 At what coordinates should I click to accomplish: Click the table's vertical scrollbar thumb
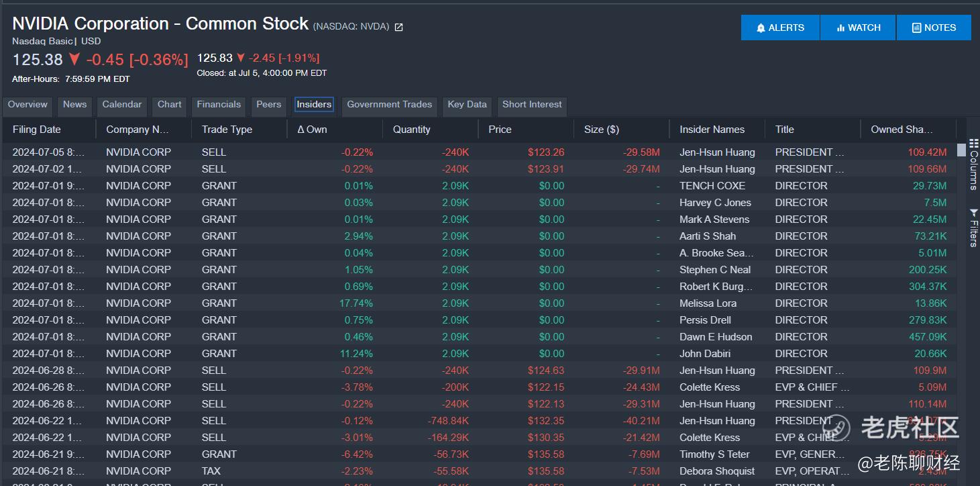point(961,149)
